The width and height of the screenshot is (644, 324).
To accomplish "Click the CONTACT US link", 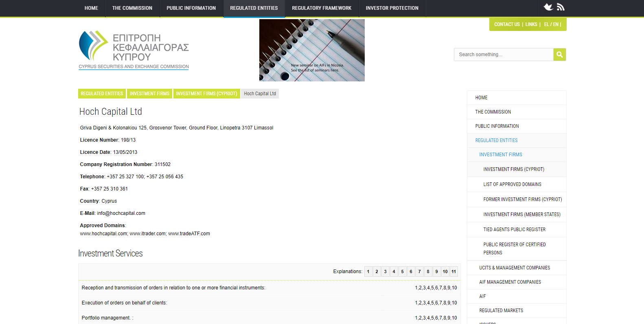I will [507, 24].
